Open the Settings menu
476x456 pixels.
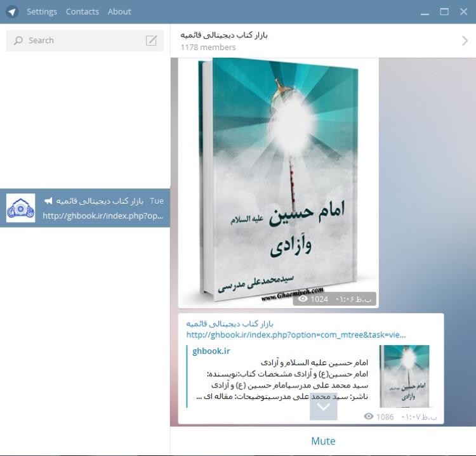point(42,11)
